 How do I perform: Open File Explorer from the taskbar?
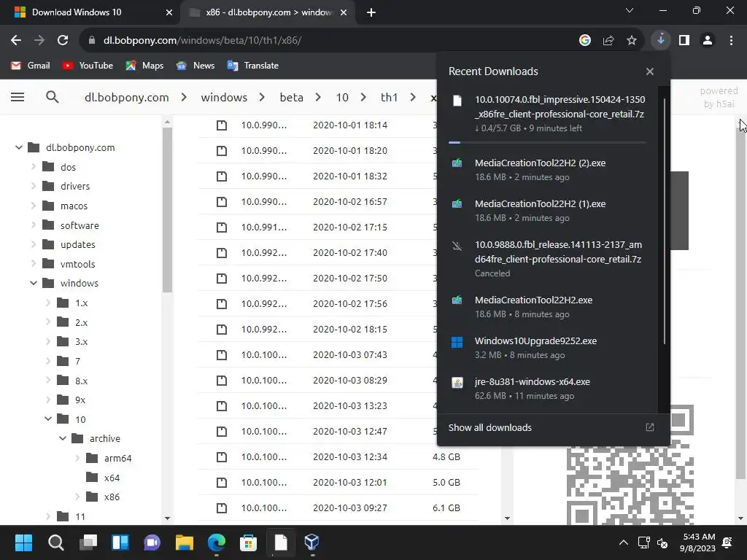[185, 542]
